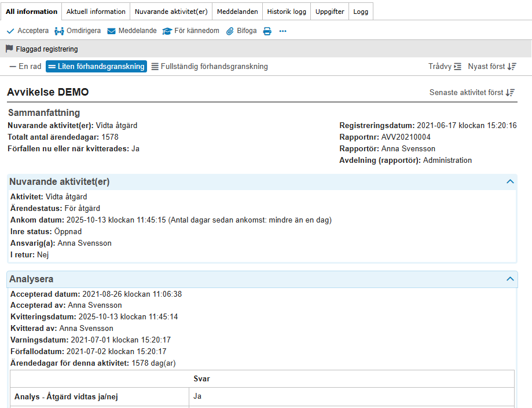
Task: Switch to Historik logg tab
Action: (x=287, y=12)
